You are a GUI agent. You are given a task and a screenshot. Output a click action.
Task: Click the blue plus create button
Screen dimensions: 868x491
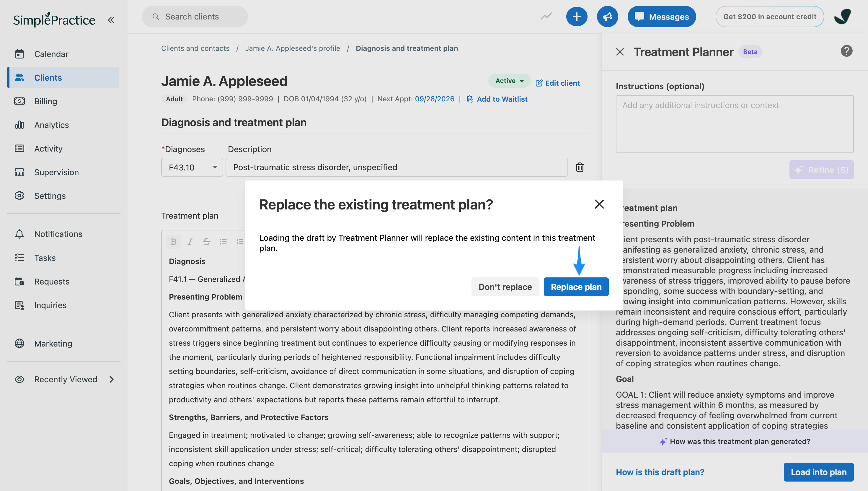(x=577, y=17)
